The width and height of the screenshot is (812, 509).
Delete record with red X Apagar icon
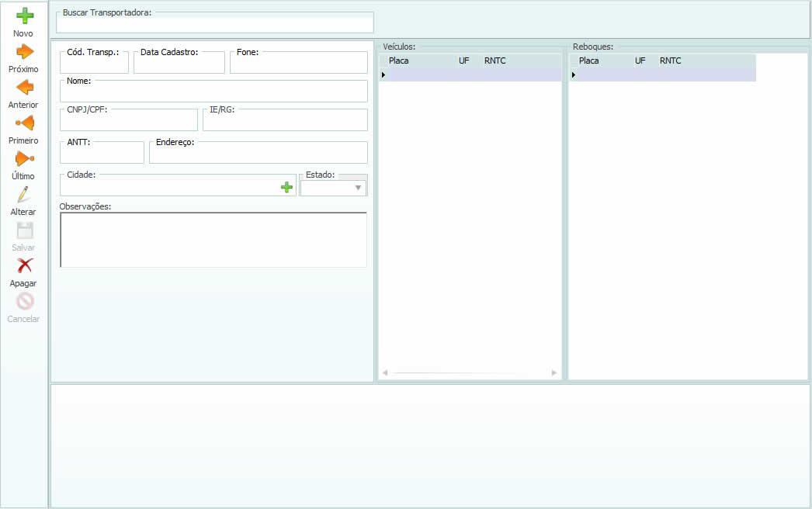coord(24,265)
